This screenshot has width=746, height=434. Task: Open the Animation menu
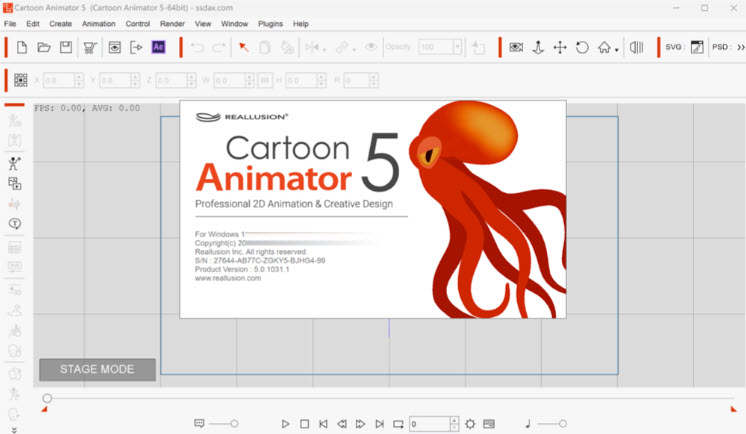tap(98, 23)
